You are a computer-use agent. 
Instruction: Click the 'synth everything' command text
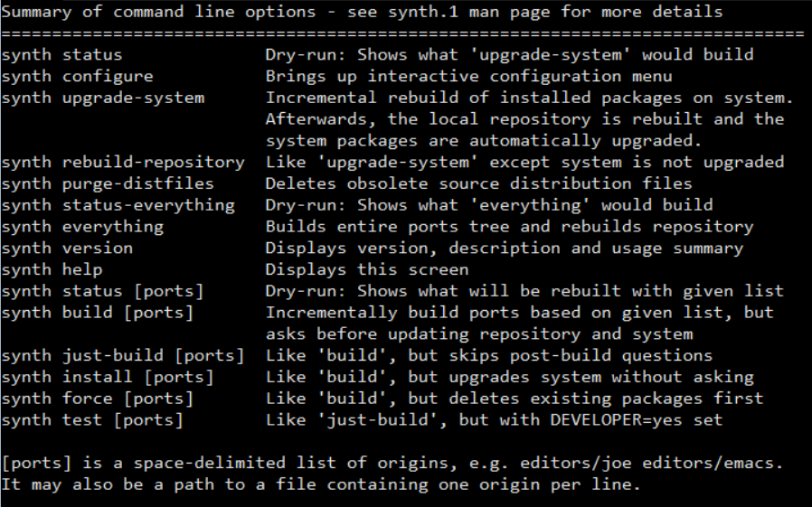click(x=82, y=227)
